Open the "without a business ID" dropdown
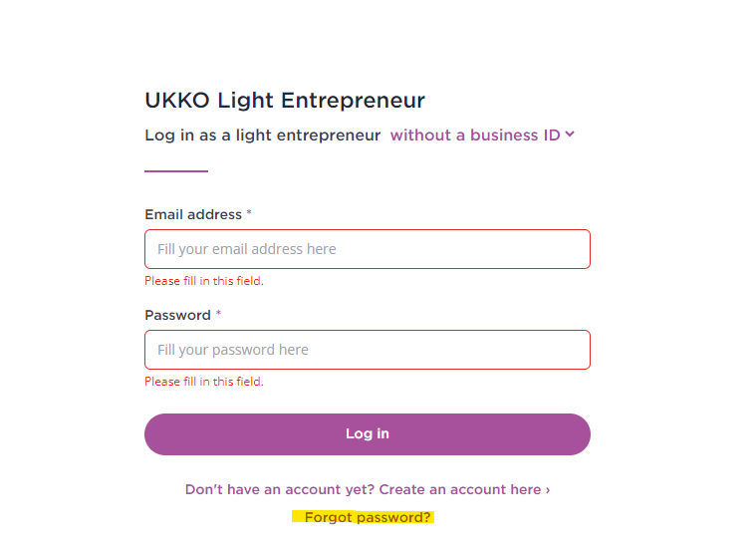 pyautogui.click(x=482, y=136)
